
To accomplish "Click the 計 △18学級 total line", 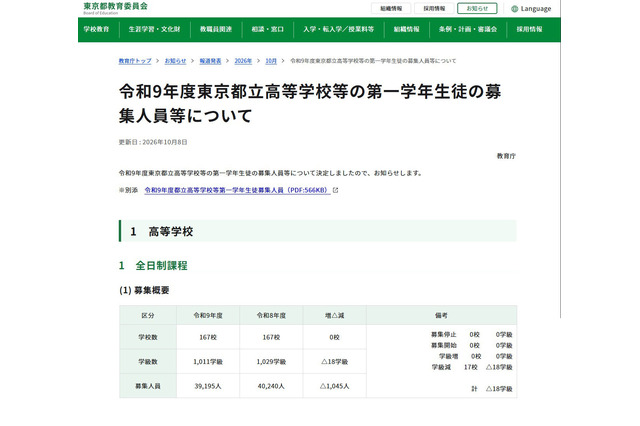I will point(492,389).
